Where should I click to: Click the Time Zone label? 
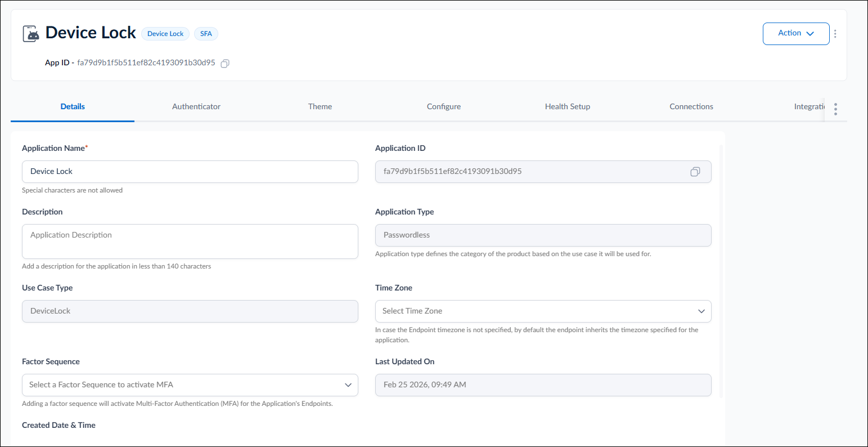click(394, 288)
